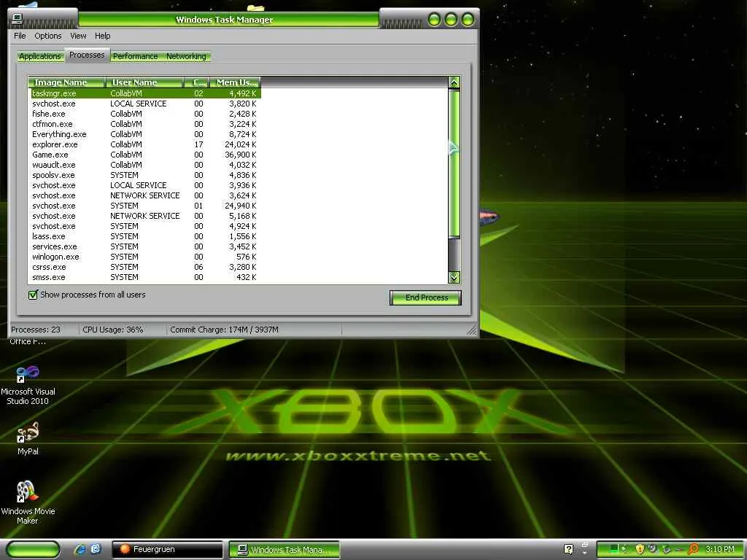Click the Processes: 23 status entry
This screenshot has height=560, width=747.
pyautogui.click(x=36, y=330)
